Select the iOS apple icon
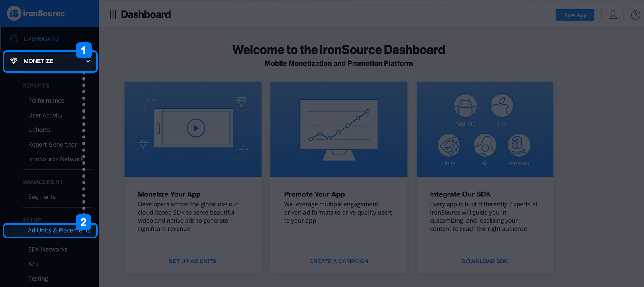Screen dimensions: 644x287 (502, 105)
